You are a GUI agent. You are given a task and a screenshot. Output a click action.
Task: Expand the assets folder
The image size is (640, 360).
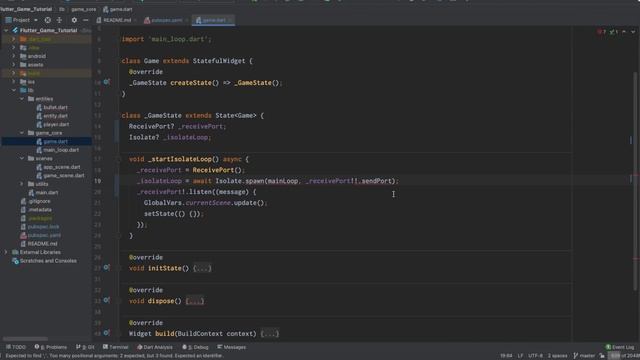click(x=13, y=64)
